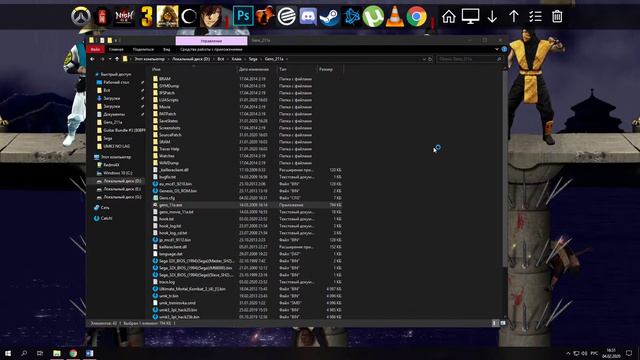Select UMK3 NO LAG in the sidebar
640x360 pixels.
(116, 146)
